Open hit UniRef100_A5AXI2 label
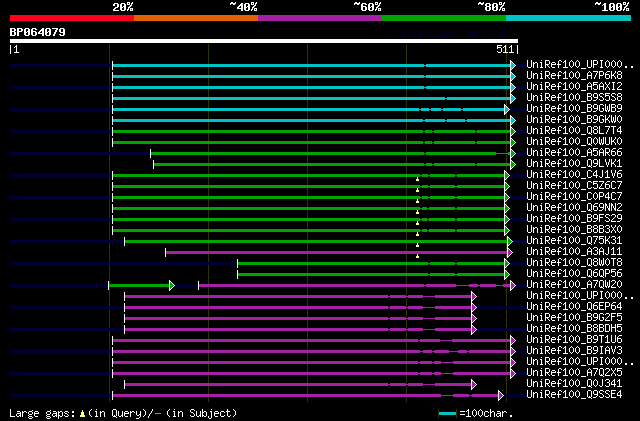 574,87
